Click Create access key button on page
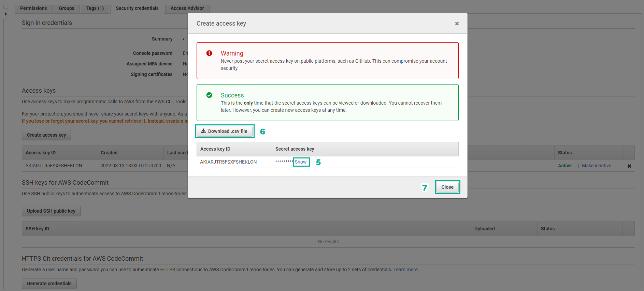Image resolution: width=644 pixels, height=291 pixels. (46, 135)
